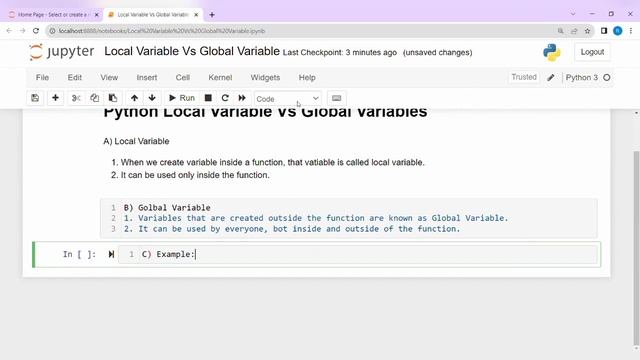The width and height of the screenshot is (640, 360).
Task: Bookmark this page with star icon
Action: [x=587, y=31]
